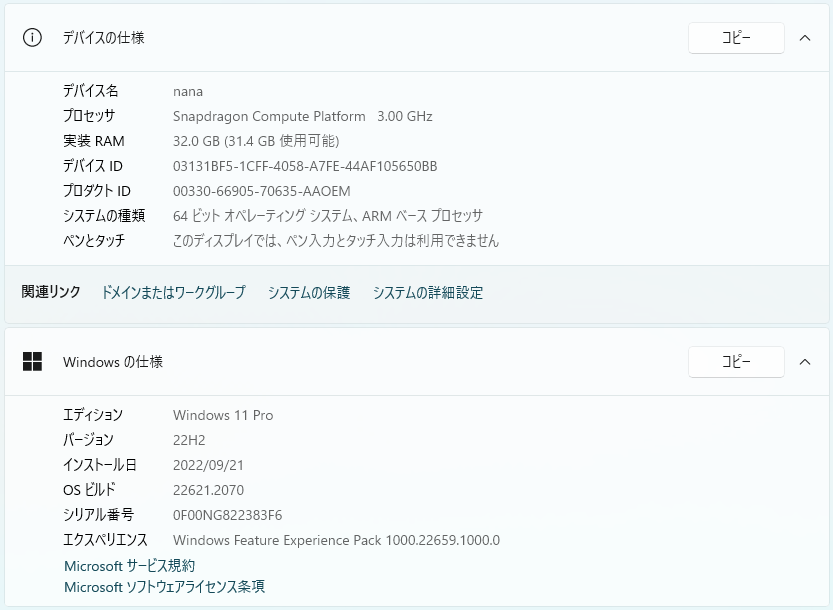Open Microsoft ソフトウェアライセンス条項 link
Image resolution: width=833 pixels, height=610 pixels.
[x=164, y=587]
